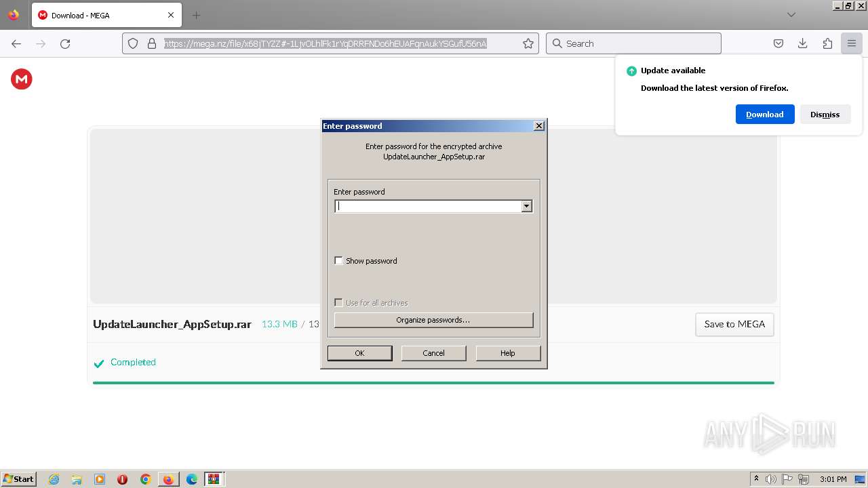The image size is (868, 488).
Task: Bookmark page with star icon
Action: click(528, 43)
